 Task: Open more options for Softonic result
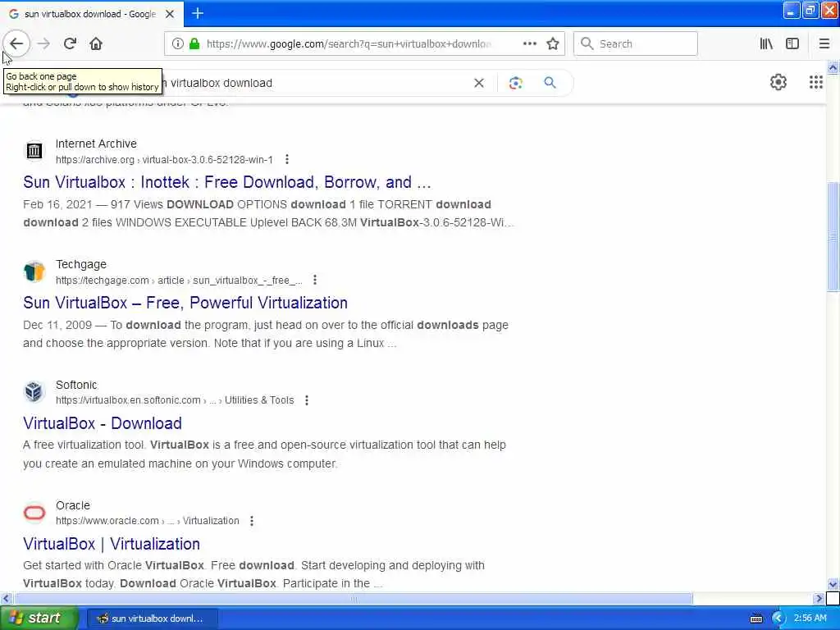[307, 400]
